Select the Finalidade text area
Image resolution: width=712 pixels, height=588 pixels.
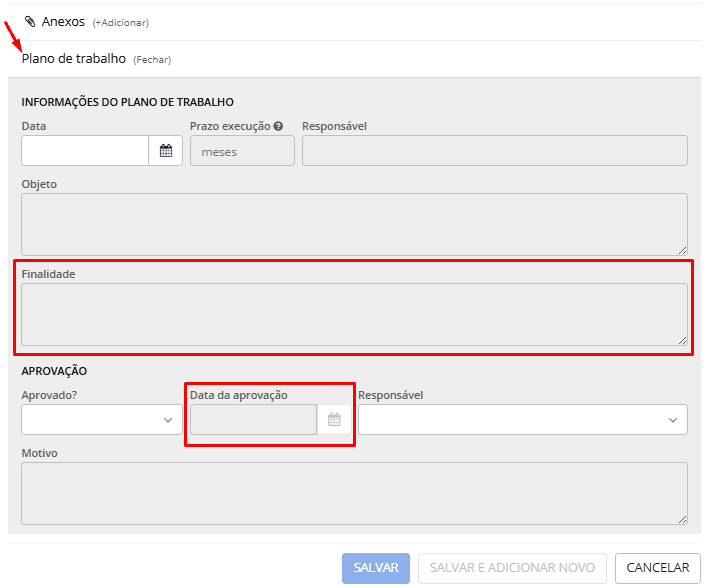(x=354, y=314)
